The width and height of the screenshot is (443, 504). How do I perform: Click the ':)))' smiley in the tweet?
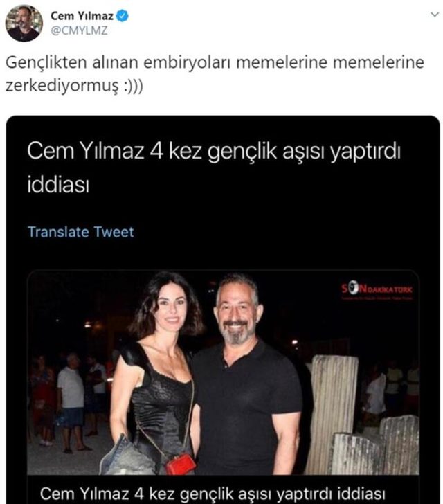133,86
